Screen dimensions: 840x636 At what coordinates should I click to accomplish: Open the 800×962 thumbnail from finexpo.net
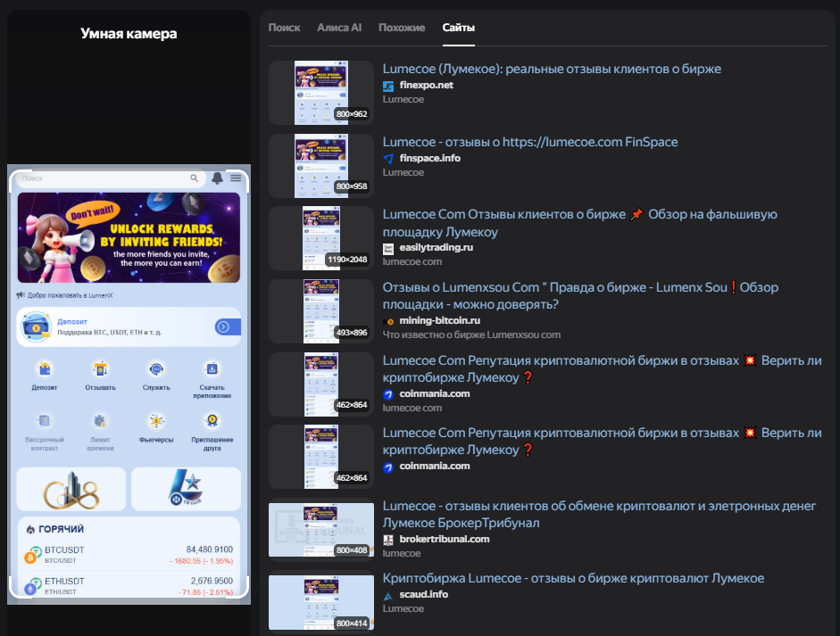(x=320, y=93)
